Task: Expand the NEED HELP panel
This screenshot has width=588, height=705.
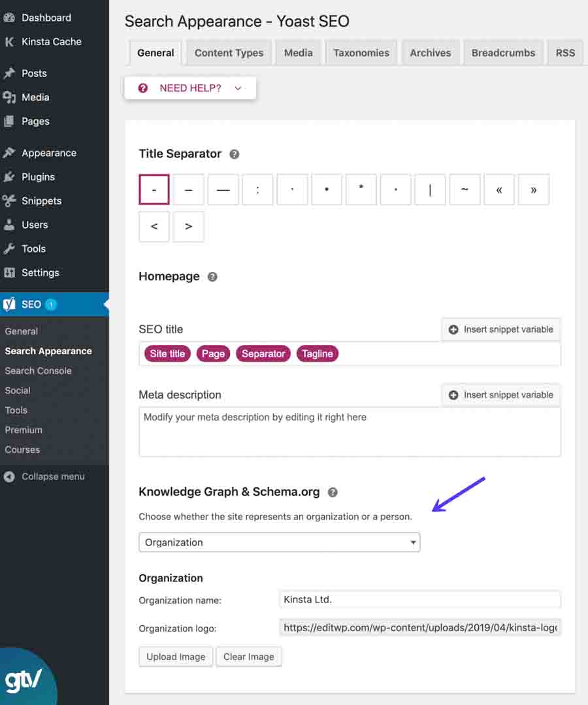Action: [x=189, y=87]
